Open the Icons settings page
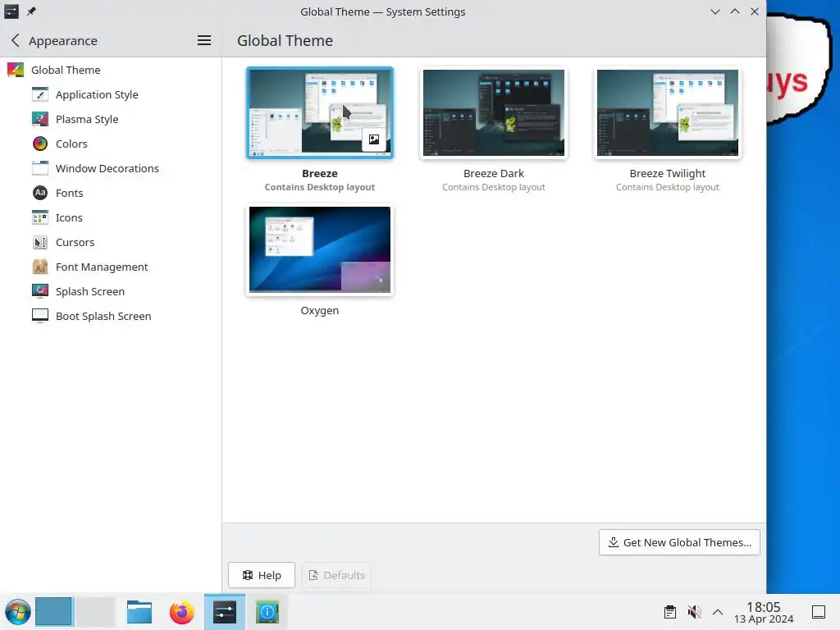Image resolution: width=840 pixels, height=630 pixels. pos(69,217)
